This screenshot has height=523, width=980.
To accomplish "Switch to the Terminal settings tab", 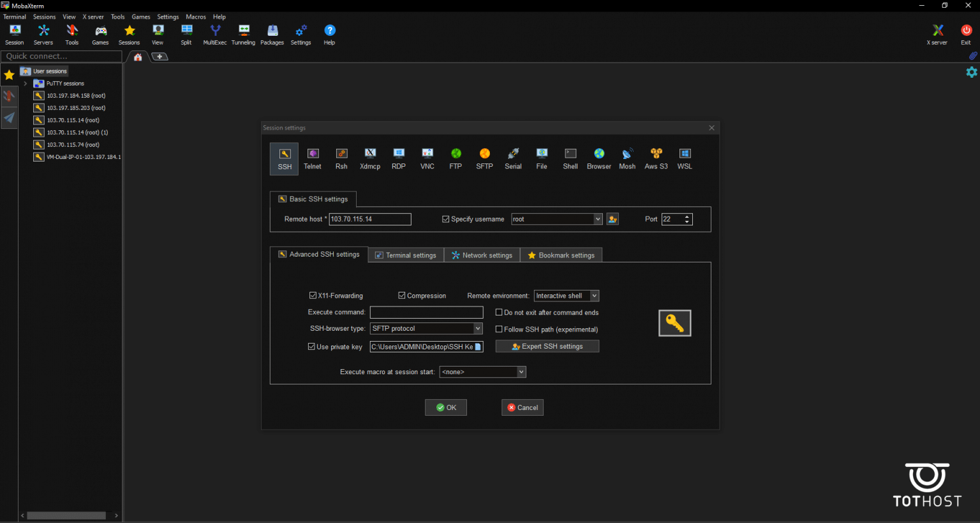I will [x=406, y=255].
